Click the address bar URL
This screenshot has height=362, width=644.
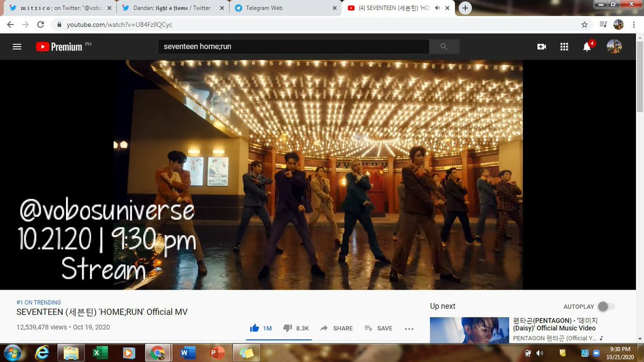click(120, 25)
